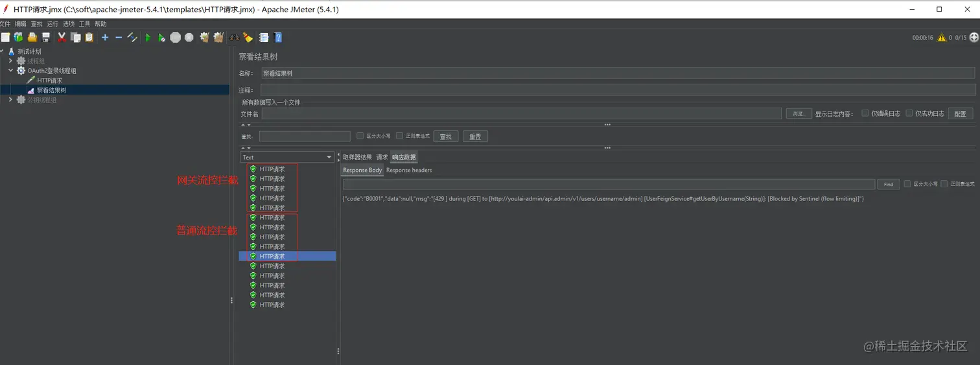
Task: Open the Function Helper list icon
Action: coord(264,38)
